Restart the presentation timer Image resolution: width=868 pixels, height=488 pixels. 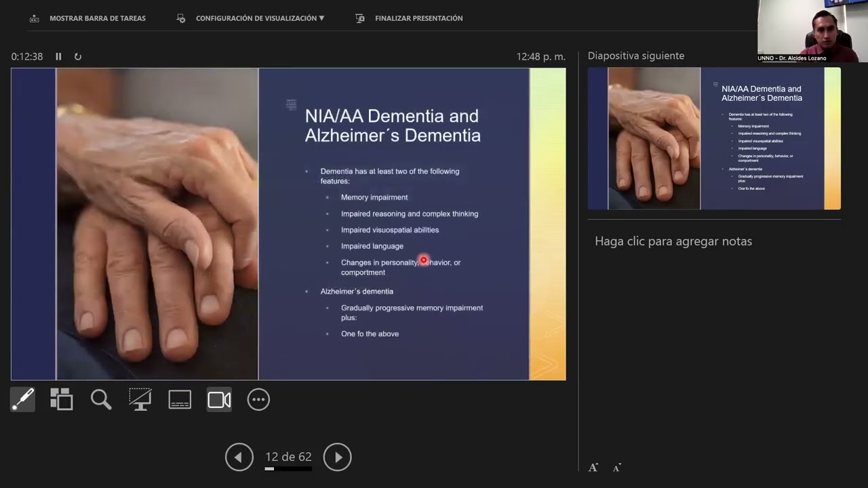(x=78, y=57)
